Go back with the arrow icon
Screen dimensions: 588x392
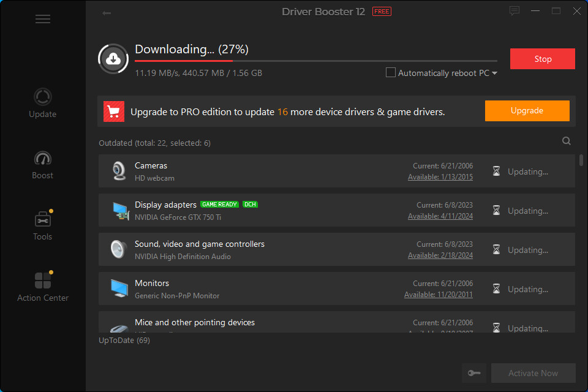coord(107,13)
